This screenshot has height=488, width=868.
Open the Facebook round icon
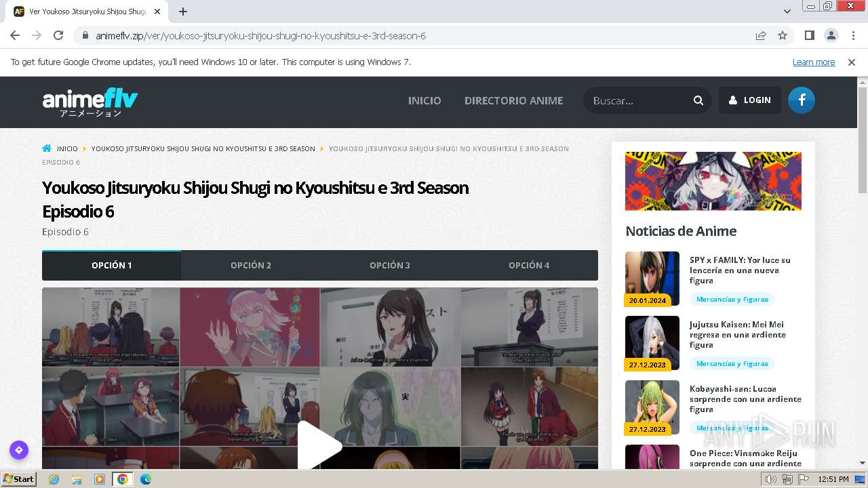coord(802,100)
